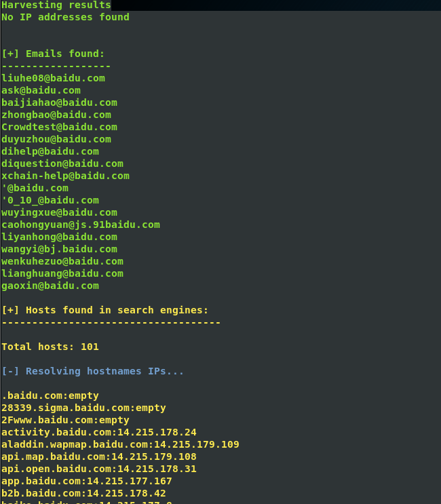Viewport: 441px width, 504px height.
Task: Click the b2b.baidu.com host entry
Action: pyautogui.click(x=83, y=493)
